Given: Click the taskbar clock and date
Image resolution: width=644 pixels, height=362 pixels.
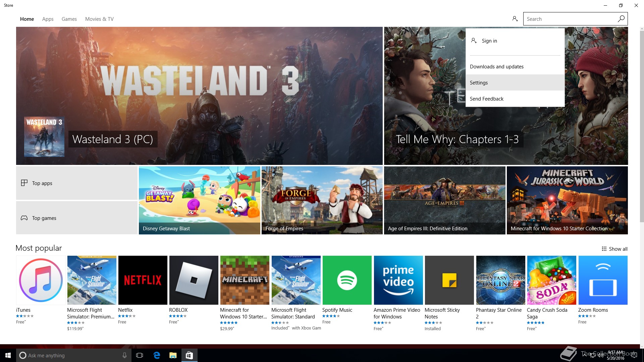Looking at the screenshot, I should (616, 355).
